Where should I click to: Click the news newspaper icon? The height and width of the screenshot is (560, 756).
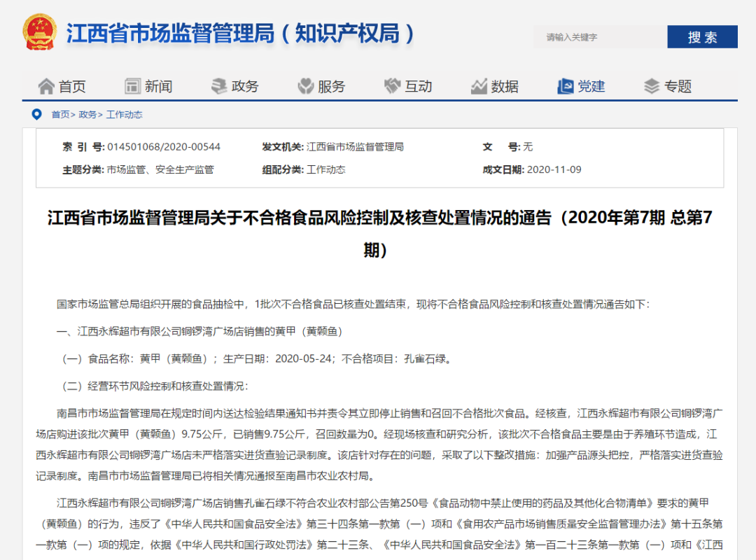tap(133, 86)
